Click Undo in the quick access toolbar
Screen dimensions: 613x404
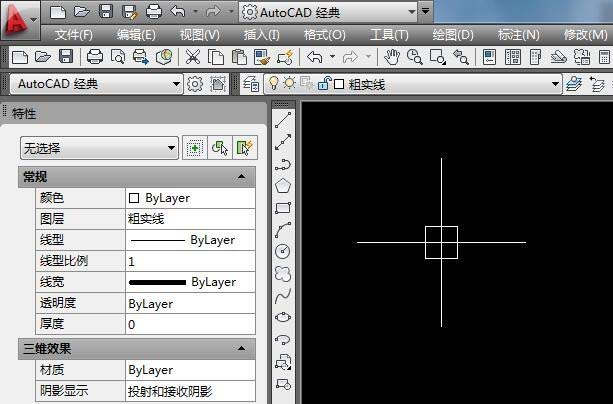(178, 12)
